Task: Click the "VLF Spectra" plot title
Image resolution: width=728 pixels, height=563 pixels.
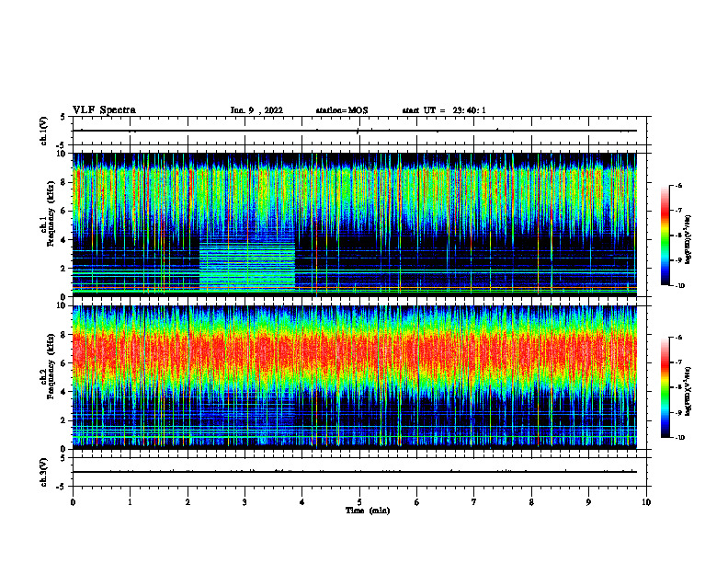Action: coord(104,110)
